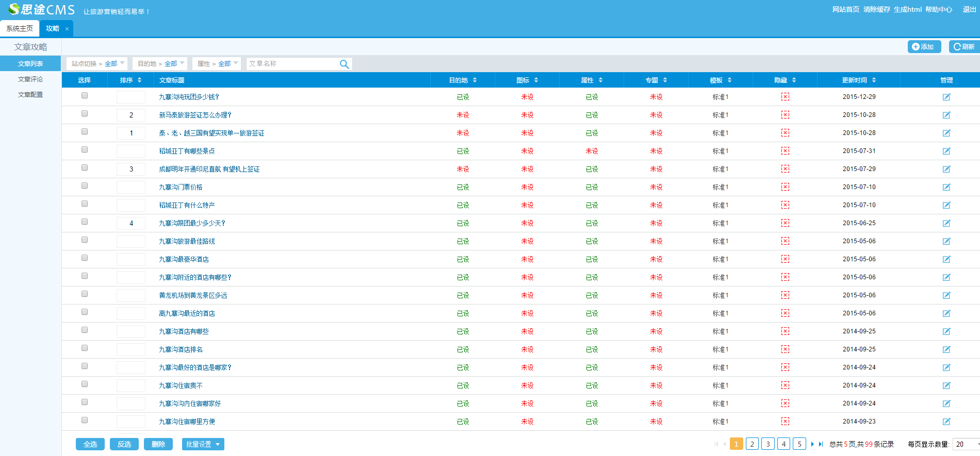Screen dimensions: 980x456
Task: Click the 全选 button
Action: (90, 444)
